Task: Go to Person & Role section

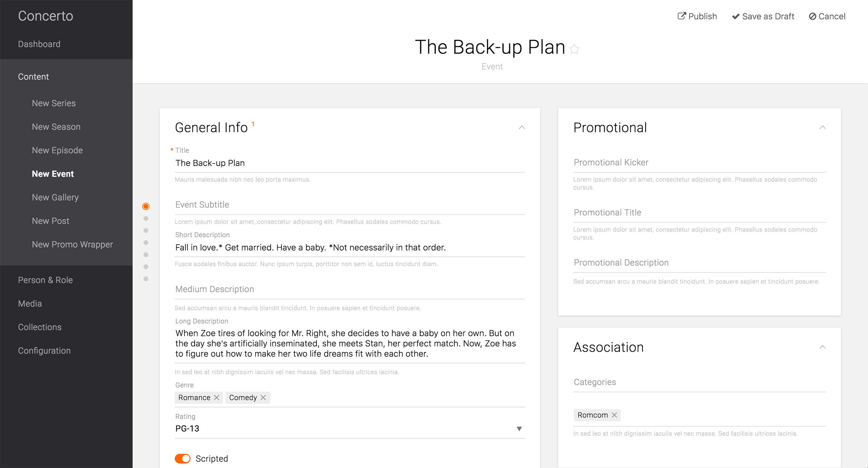Action: pyautogui.click(x=45, y=280)
